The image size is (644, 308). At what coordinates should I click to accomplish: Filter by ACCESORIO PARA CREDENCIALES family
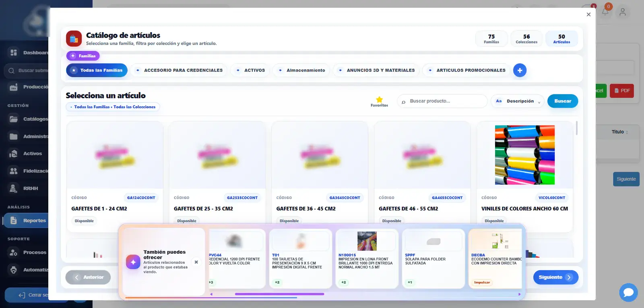(x=179, y=70)
